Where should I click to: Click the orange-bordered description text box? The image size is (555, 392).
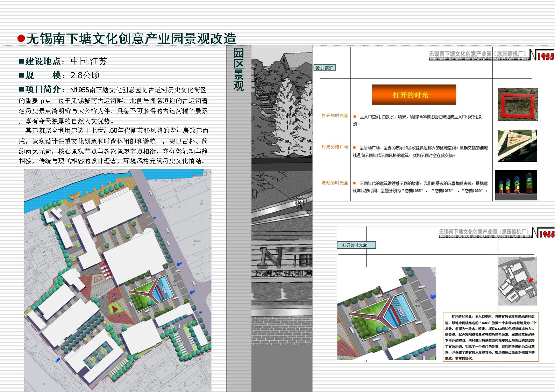tap(490, 336)
